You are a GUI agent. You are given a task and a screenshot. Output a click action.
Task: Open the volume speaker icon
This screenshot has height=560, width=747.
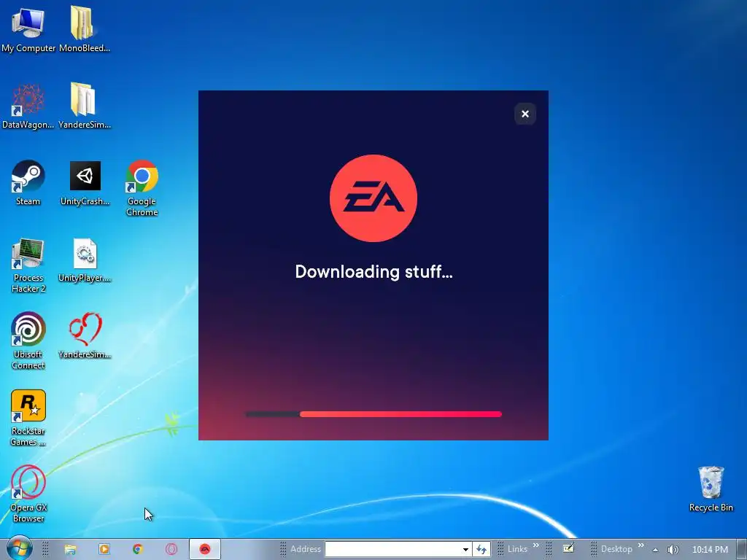point(673,550)
